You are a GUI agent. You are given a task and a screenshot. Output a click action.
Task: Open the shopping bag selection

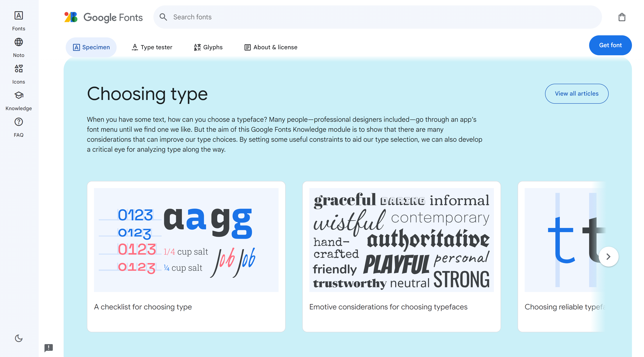coord(622,17)
